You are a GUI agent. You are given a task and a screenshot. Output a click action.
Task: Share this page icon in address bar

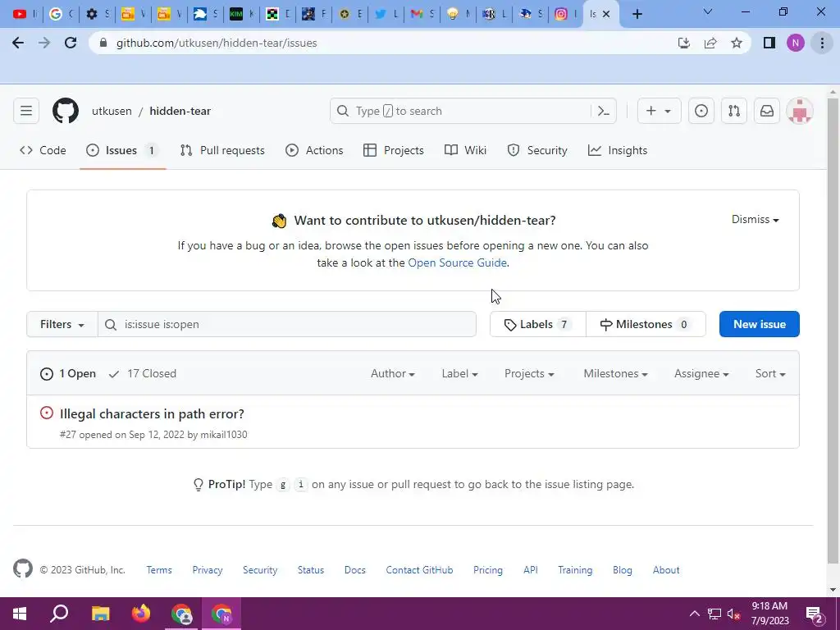point(710,43)
